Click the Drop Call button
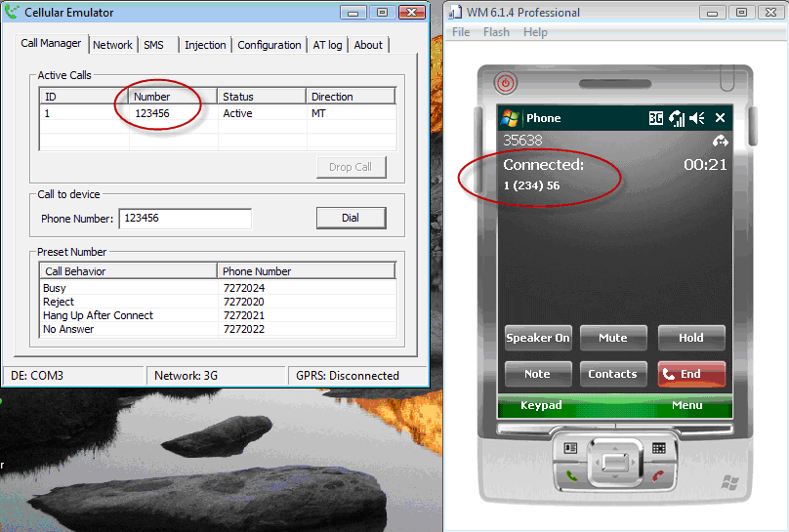 (352, 167)
